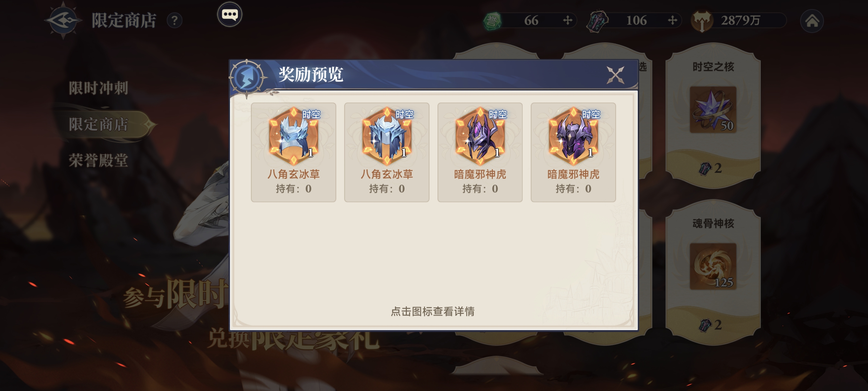Tap the lightning emblem in dialog header
This screenshot has height=391, width=868.
[247, 78]
